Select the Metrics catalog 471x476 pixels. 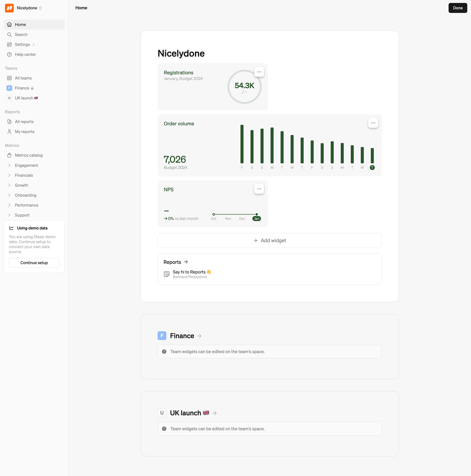[x=29, y=155]
